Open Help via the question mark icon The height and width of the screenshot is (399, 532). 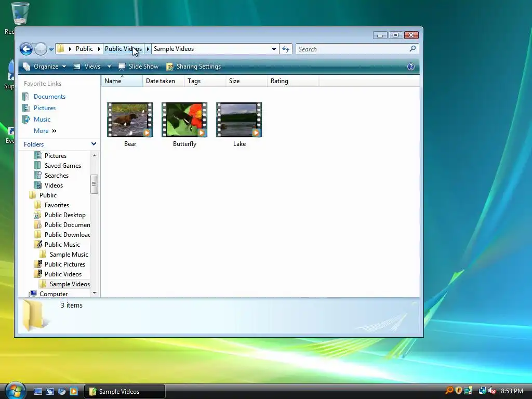point(411,66)
